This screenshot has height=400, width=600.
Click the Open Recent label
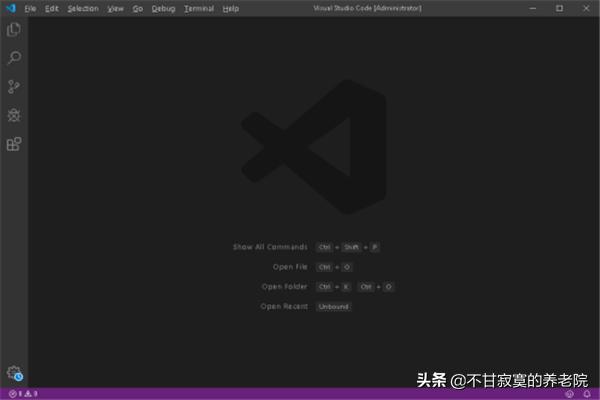point(284,306)
